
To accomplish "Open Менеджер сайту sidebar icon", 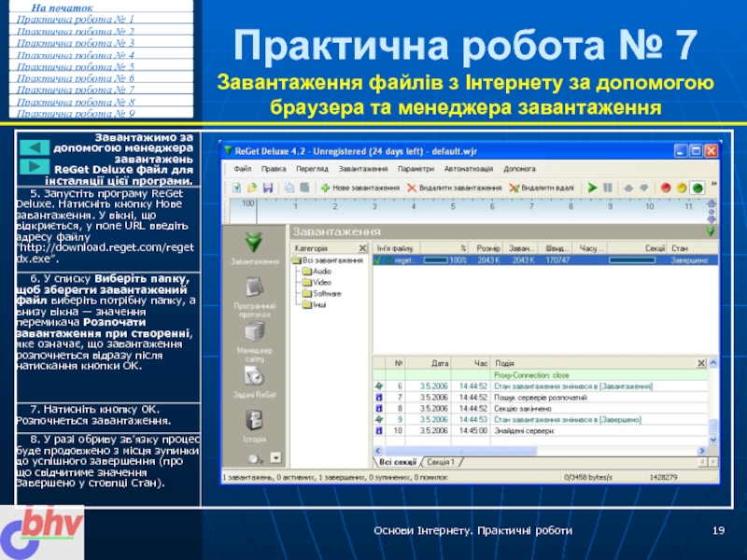I will [254, 342].
